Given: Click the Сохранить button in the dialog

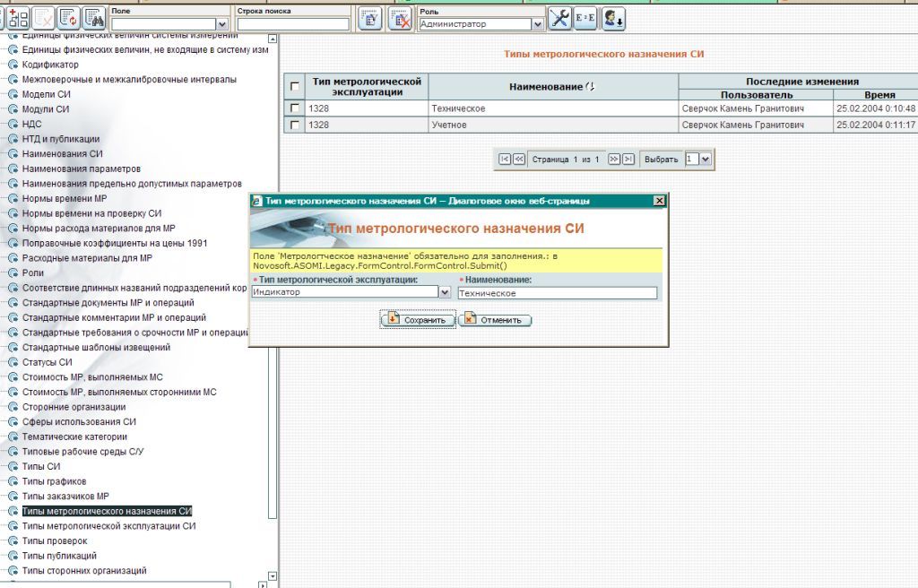Looking at the screenshot, I should coord(418,320).
